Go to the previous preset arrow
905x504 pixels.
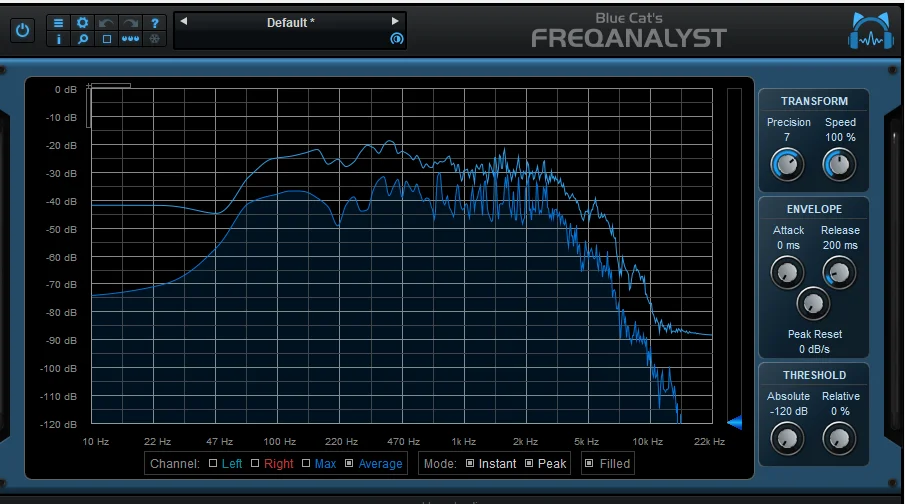184,21
